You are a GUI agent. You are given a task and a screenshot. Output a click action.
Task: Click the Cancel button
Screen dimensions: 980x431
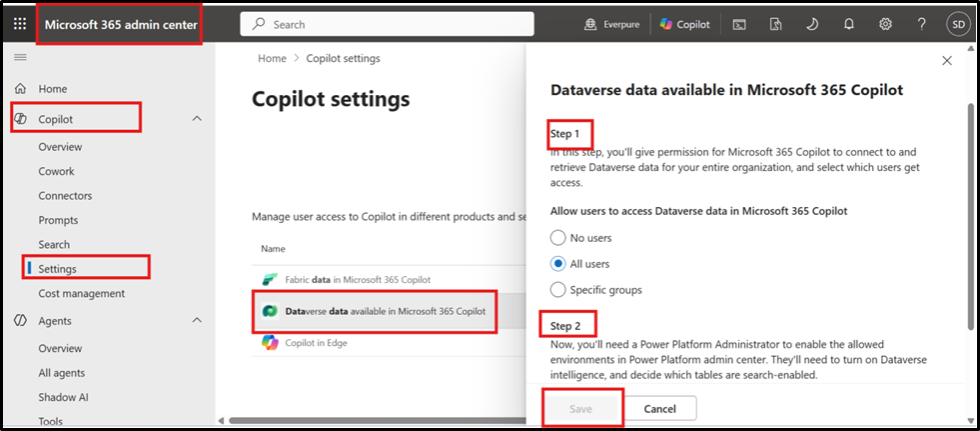(660, 408)
